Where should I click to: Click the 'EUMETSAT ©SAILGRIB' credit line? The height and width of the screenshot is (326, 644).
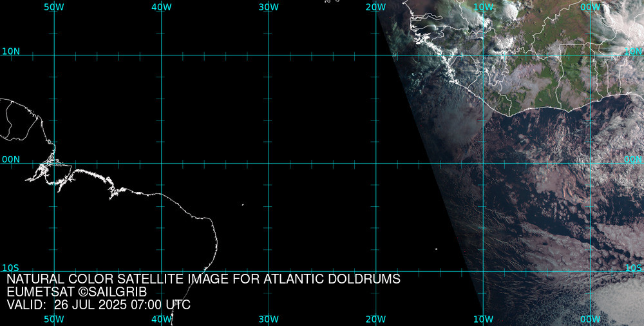coord(77,292)
